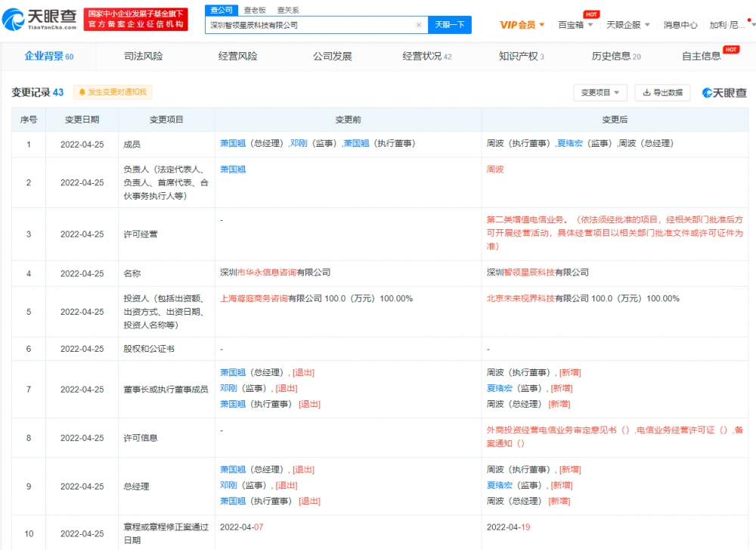The width and height of the screenshot is (756, 550).
Task: Clear the search box with the X icon
Action: click(x=419, y=25)
